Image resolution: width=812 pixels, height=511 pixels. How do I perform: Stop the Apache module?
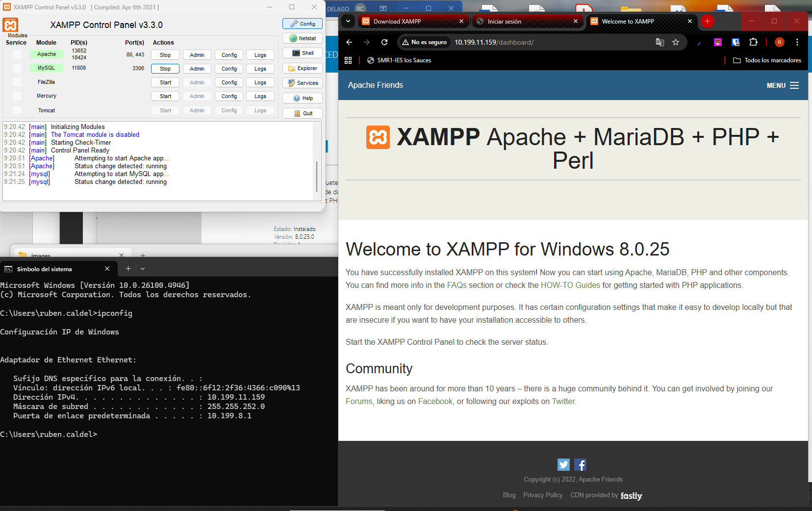click(x=165, y=55)
